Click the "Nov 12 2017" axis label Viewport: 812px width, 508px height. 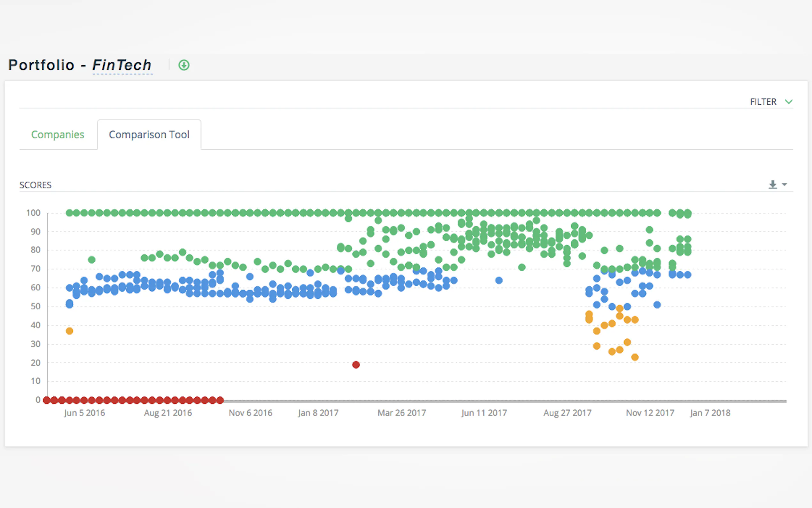(x=650, y=413)
